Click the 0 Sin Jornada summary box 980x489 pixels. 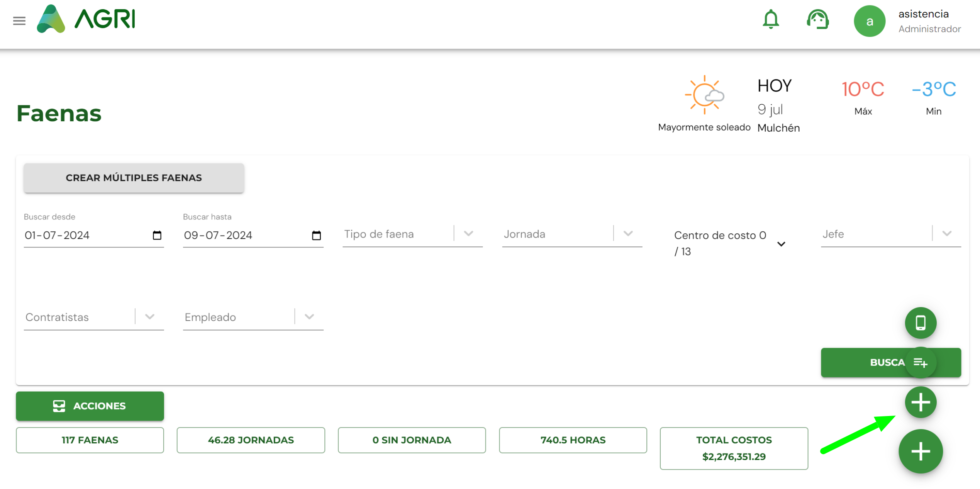coord(412,440)
